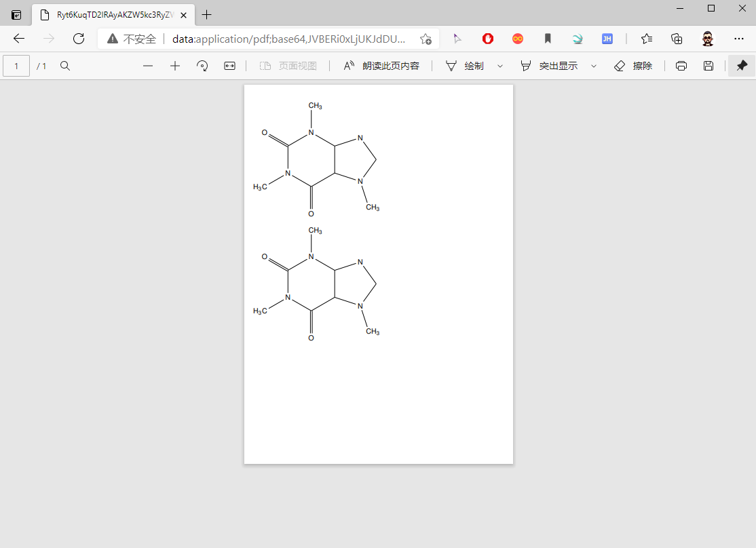756x548 pixels.
Task: Zoom in on the PDF
Action: click(175, 66)
